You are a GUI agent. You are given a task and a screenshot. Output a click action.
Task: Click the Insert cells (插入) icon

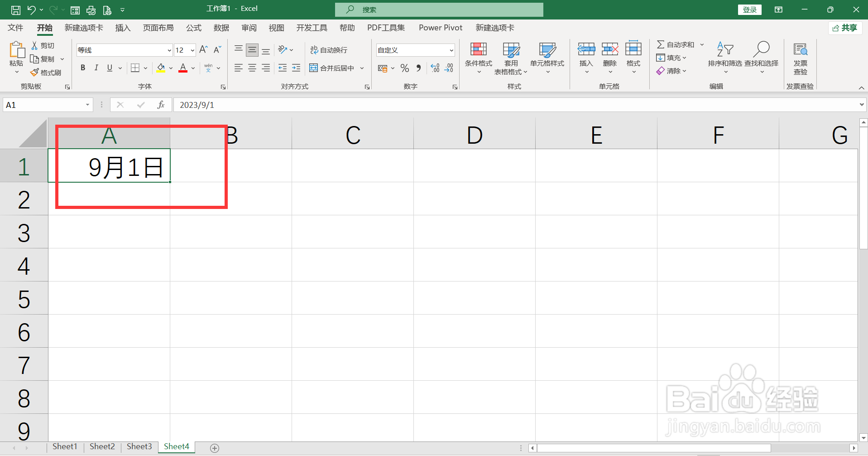586,49
